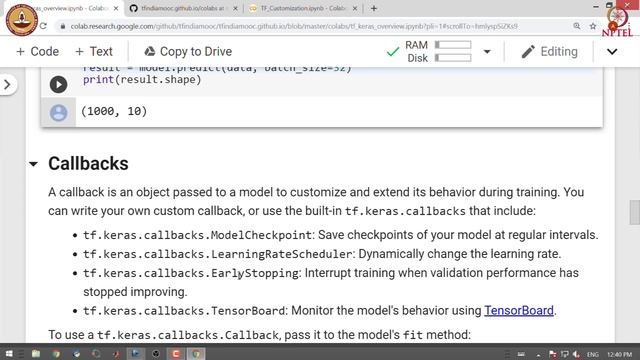Reload the page

point(43,26)
